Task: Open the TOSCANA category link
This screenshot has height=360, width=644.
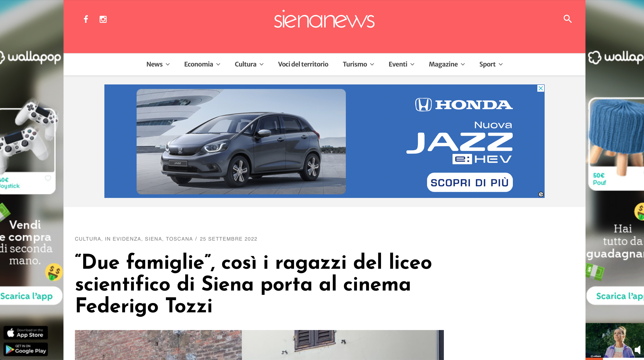Action: point(179,239)
